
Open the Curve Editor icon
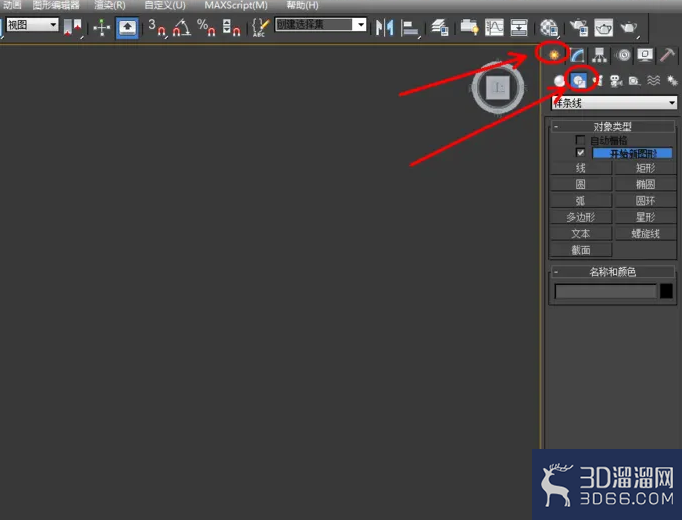(x=494, y=27)
